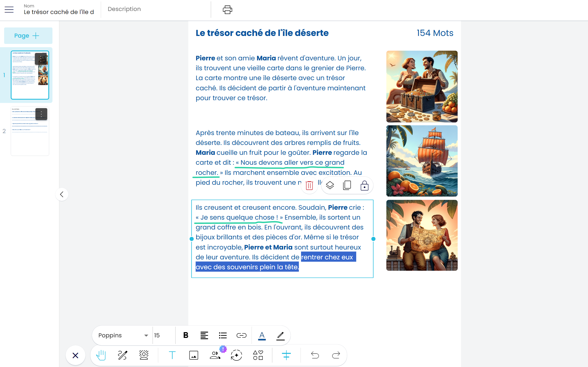This screenshot has width=588, height=367.
Task: Toggle bold formatting
Action: 186,335
